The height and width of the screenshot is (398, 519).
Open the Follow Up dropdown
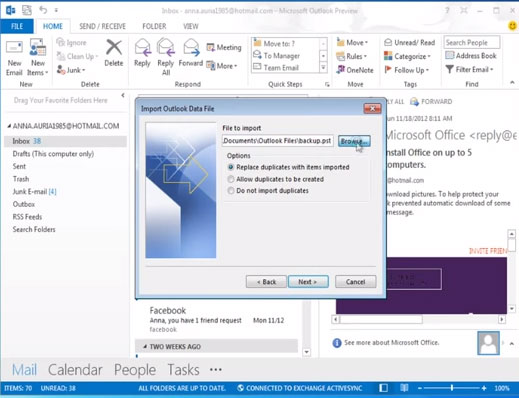[x=407, y=70]
